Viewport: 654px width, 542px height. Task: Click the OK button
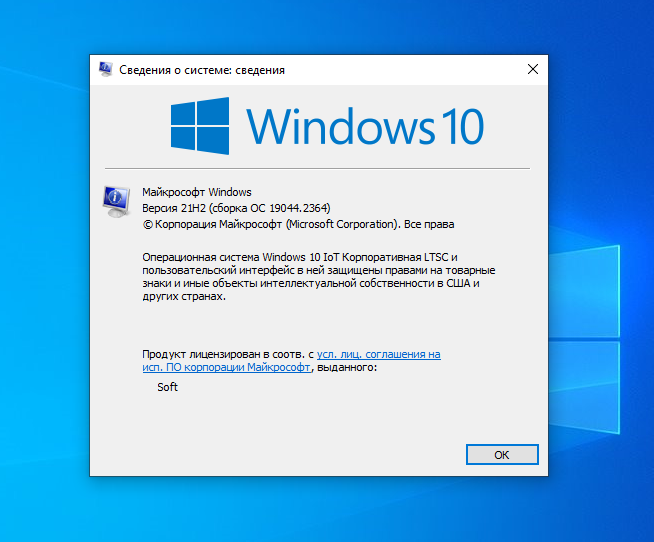pyautogui.click(x=502, y=454)
